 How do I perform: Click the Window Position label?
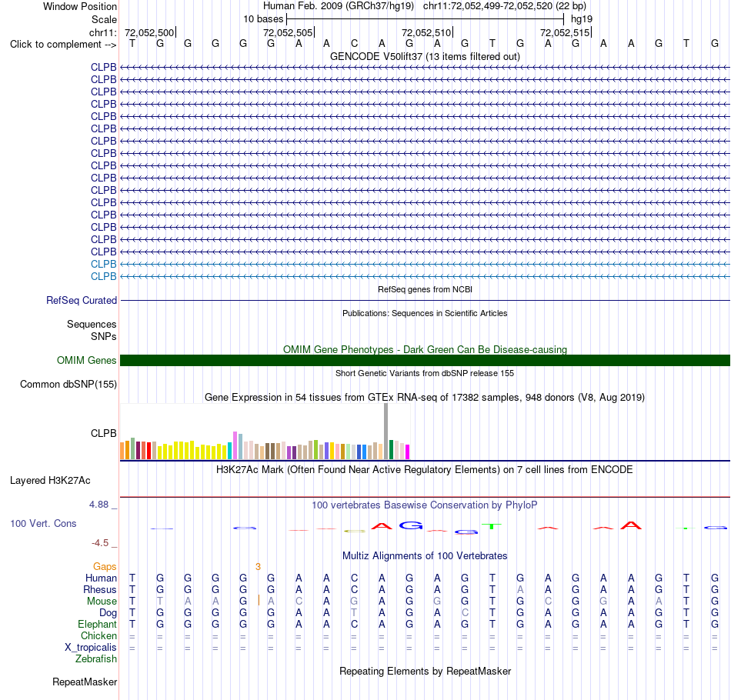(x=80, y=6)
